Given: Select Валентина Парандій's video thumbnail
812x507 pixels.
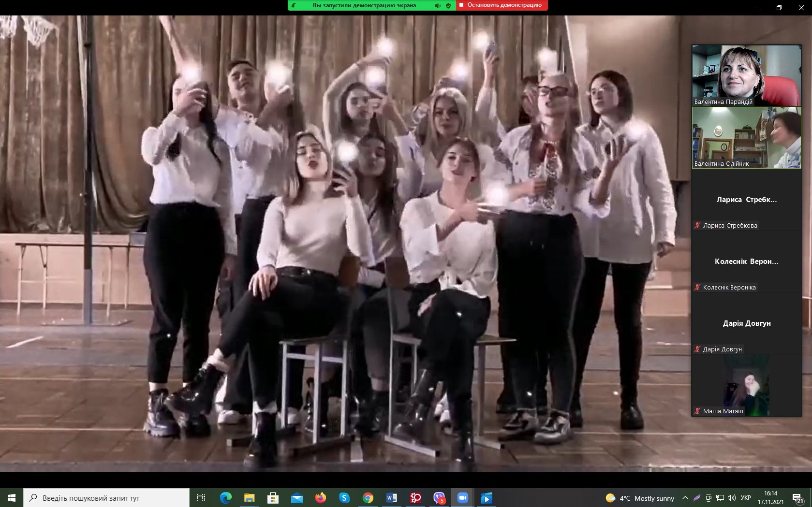Looking at the screenshot, I should [746, 75].
